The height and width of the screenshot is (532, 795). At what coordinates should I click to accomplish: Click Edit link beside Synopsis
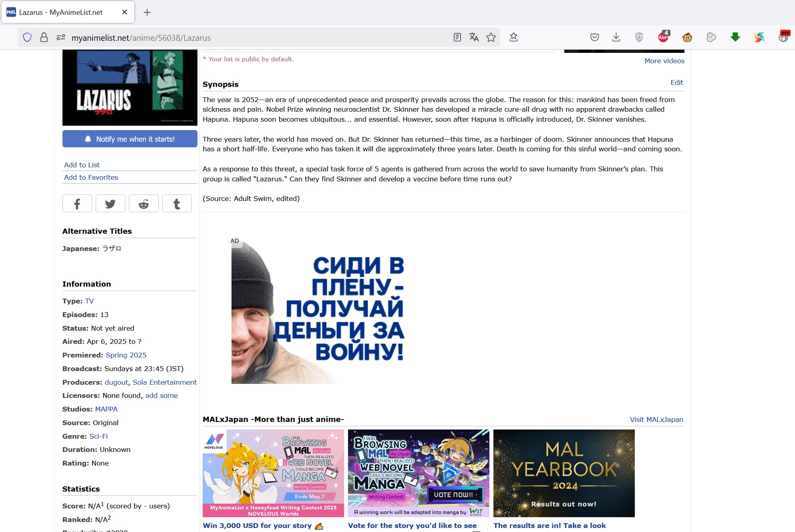pyautogui.click(x=677, y=82)
